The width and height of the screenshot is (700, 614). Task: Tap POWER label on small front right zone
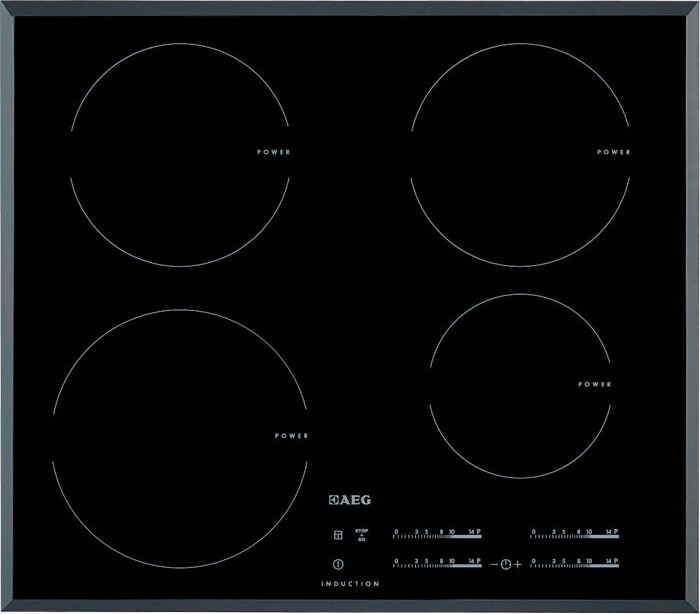click(595, 384)
